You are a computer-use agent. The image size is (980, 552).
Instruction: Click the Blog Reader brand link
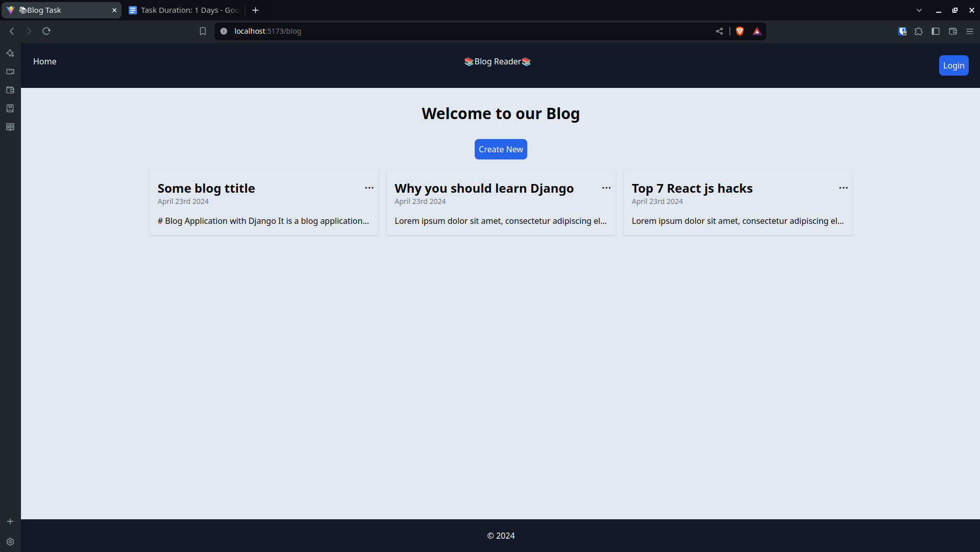[498, 61]
